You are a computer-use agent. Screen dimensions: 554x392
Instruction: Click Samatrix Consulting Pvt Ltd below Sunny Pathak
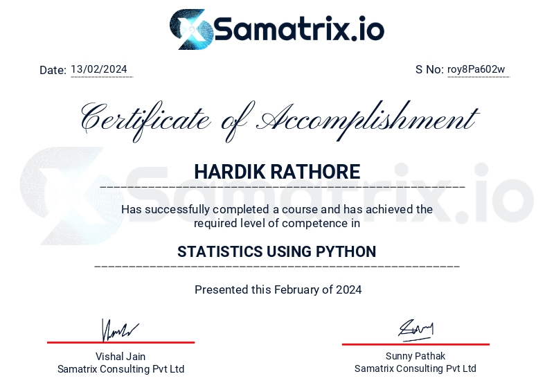415,368
